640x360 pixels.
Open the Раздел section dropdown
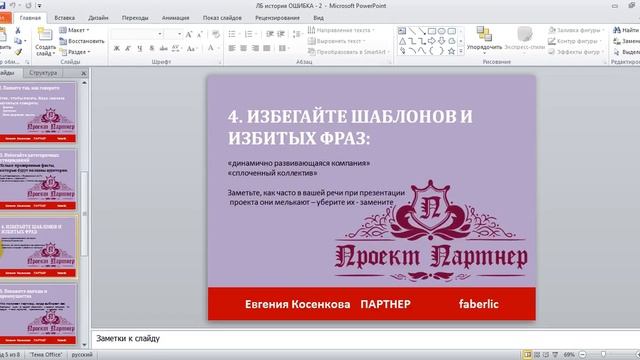[75, 52]
